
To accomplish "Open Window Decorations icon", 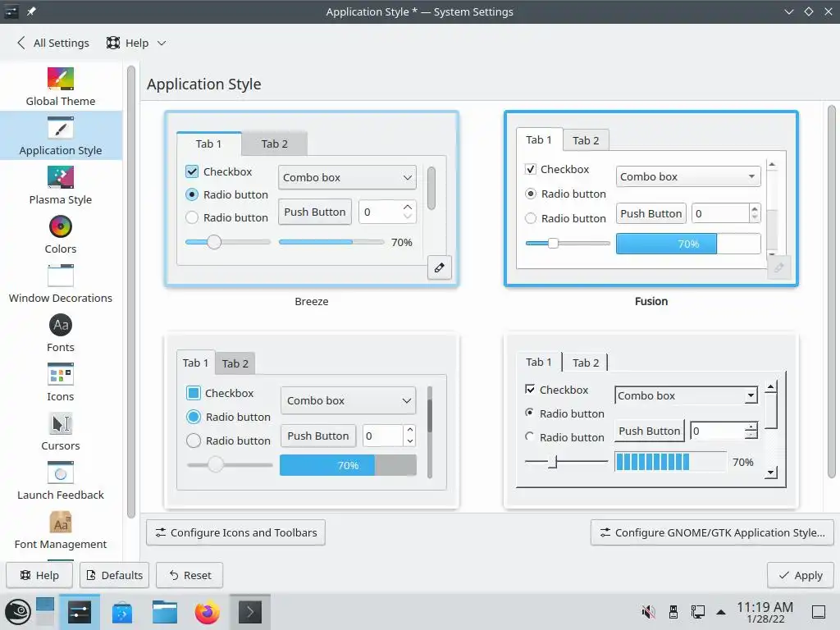I will click(x=61, y=276).
